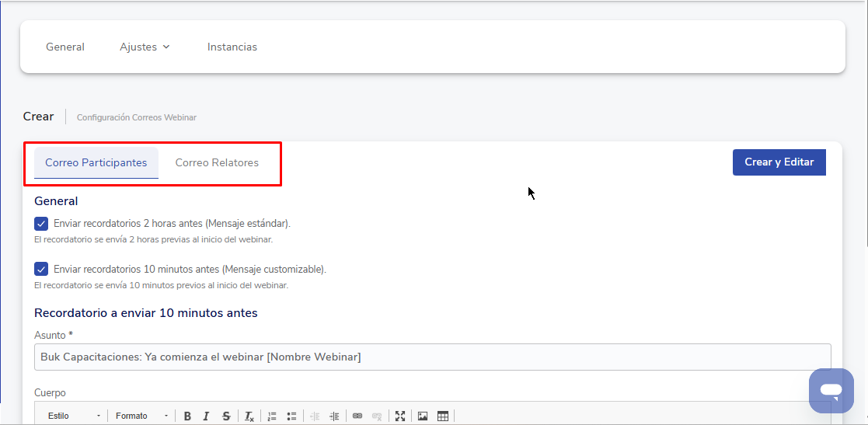Switch to the Correo Relatores tab
Viewport: 868px width, 425px height.
click(217, 163)
